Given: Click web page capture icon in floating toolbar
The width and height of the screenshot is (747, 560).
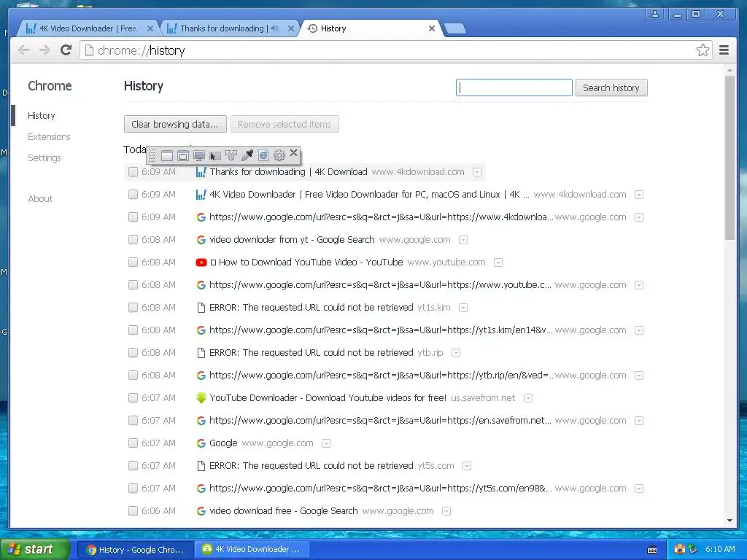Looking at the screenshot, I should [263, 155].
